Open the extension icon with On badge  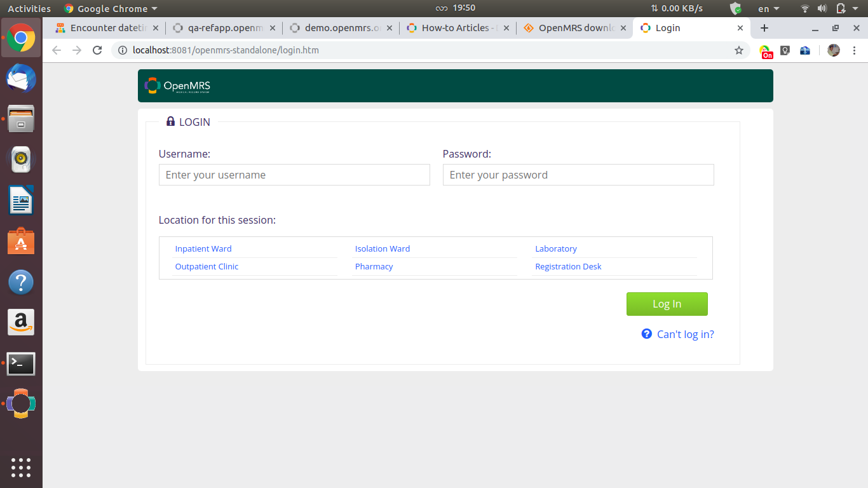coord(766,51)
